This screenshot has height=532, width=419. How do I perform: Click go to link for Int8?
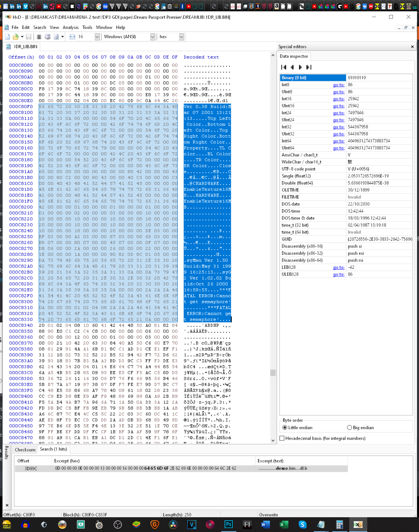pos(339,85)
